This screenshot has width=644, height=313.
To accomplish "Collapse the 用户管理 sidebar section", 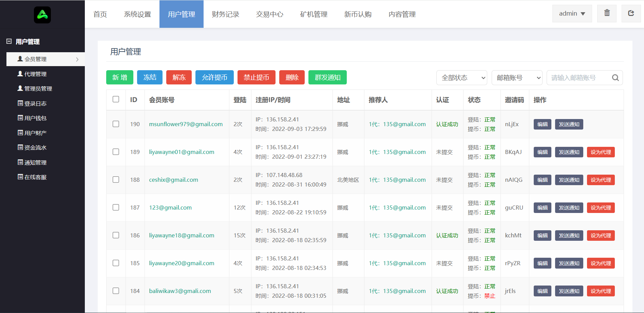I will [x=9, y=41].
